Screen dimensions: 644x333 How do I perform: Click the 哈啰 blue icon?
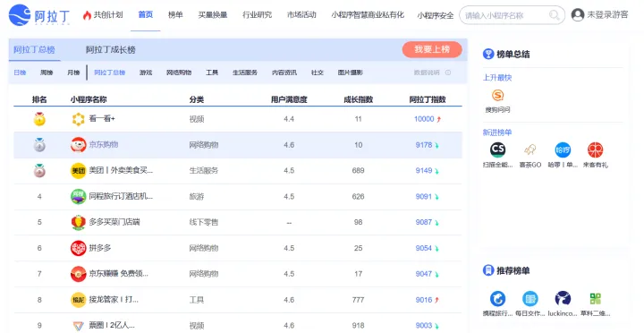[563, 149]
